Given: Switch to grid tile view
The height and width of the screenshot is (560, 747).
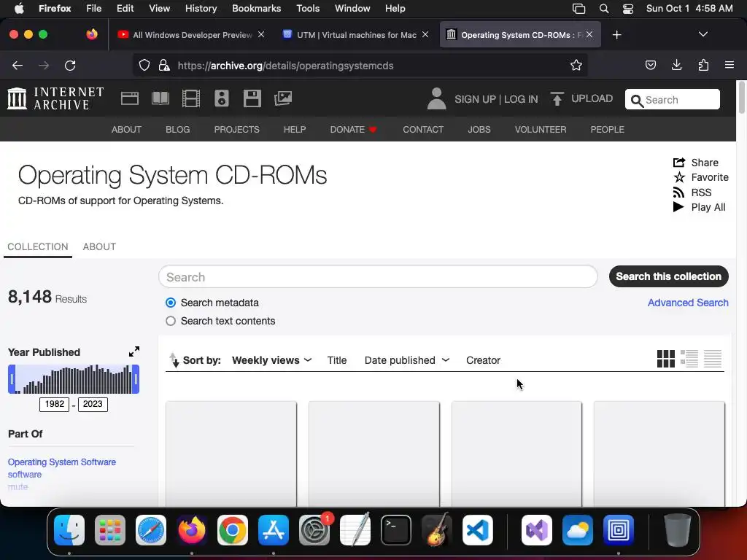Looking at the screenshot, I should (x=665, y=359).
